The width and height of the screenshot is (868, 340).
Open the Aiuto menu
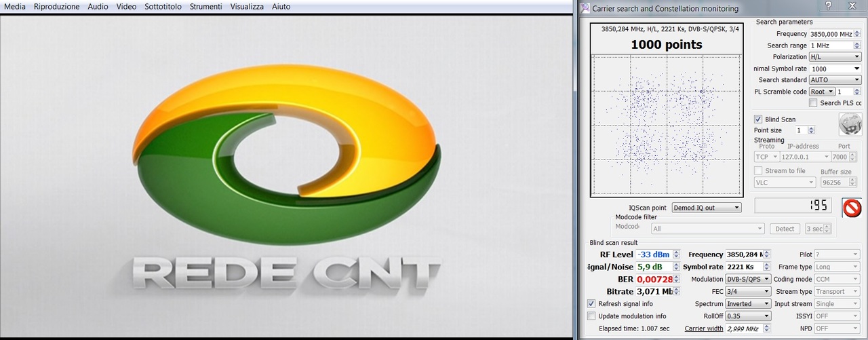coord(281,7)
